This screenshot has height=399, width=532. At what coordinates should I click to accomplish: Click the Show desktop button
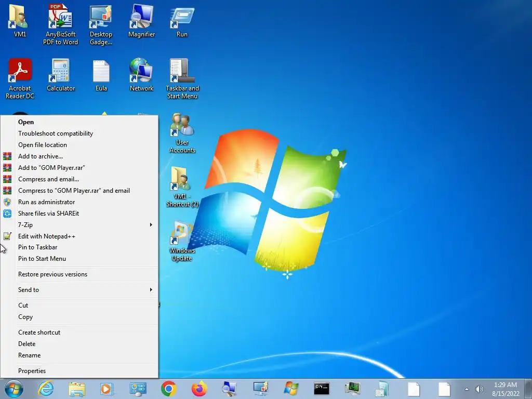(x=528, y=389)
